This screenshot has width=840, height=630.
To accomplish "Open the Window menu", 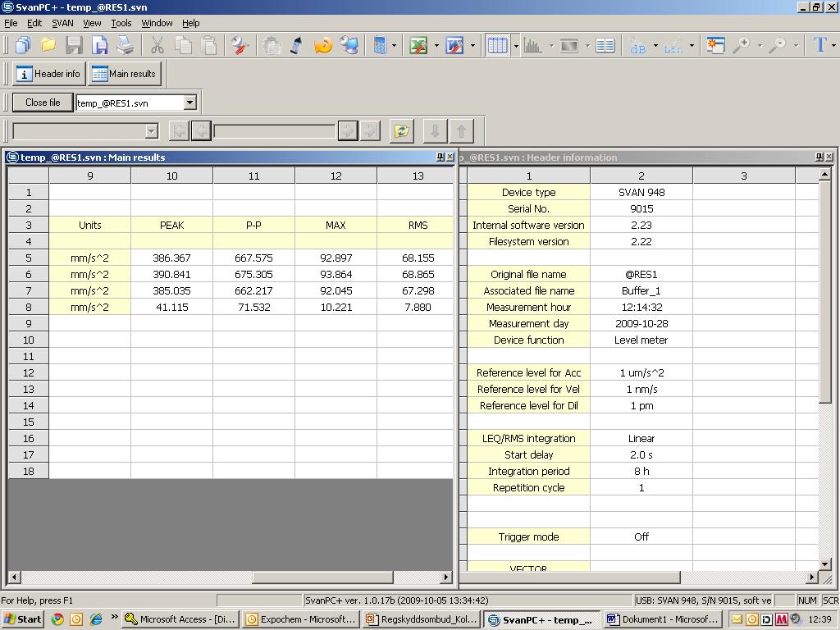I will pyautogui.click(x=157, y=23).
